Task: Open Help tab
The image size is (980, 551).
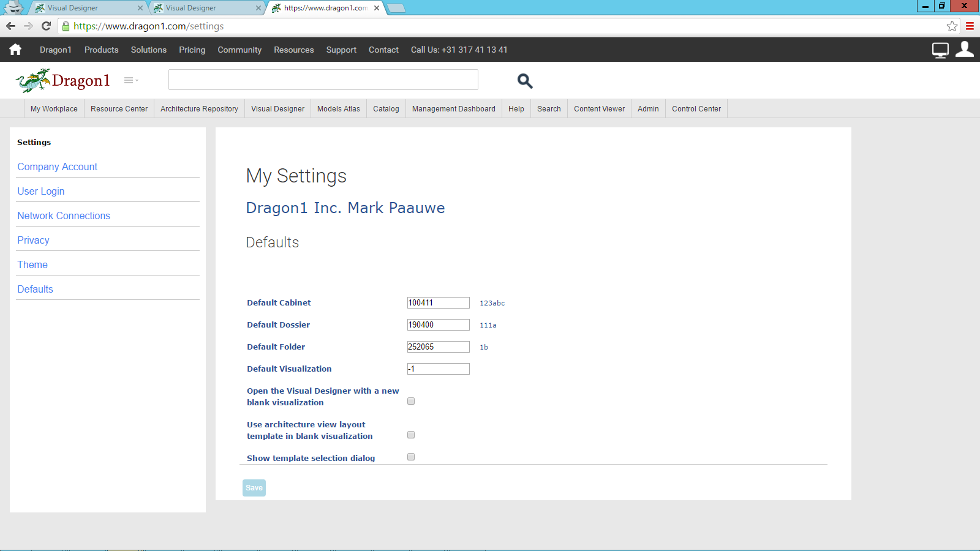Action: pyautogui.click(x=516, y=108)
